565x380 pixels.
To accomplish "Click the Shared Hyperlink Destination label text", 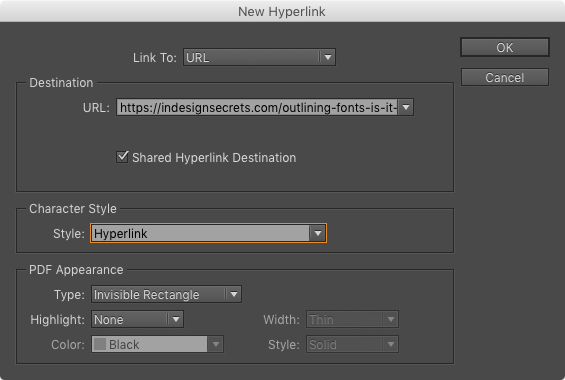I will pyautogui.click(x=214, y=158).
